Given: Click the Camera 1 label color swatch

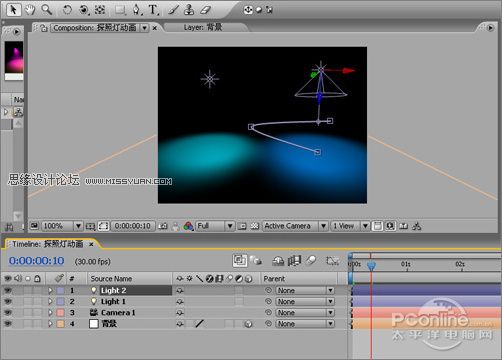Looking at the screenshot, I should pyautogui.click(x=60, y=313).
